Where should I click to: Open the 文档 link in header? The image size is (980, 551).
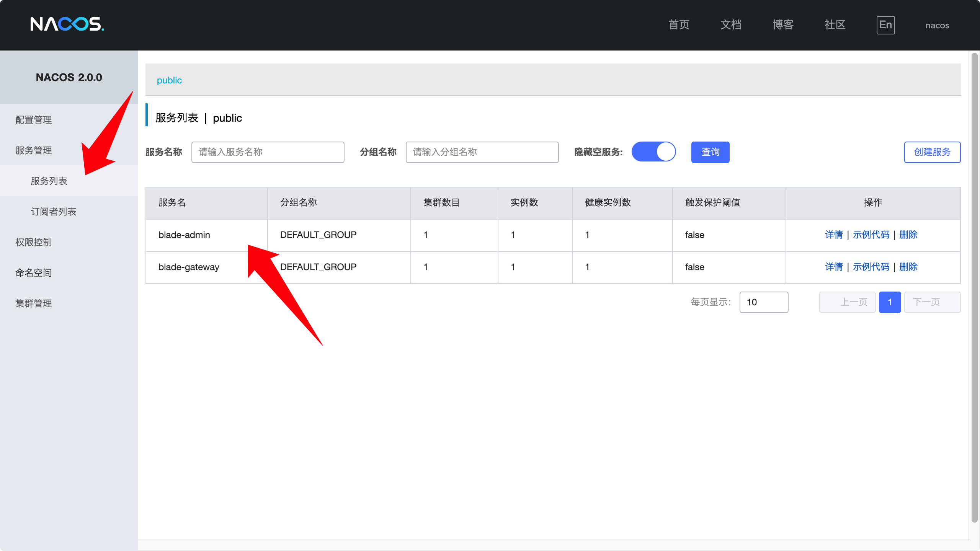(731, 25)
